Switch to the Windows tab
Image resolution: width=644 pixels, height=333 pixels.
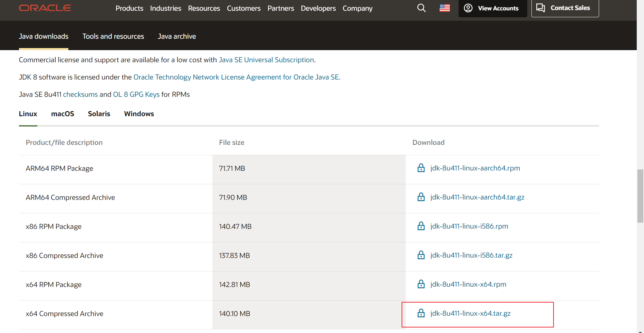(139, 114)
